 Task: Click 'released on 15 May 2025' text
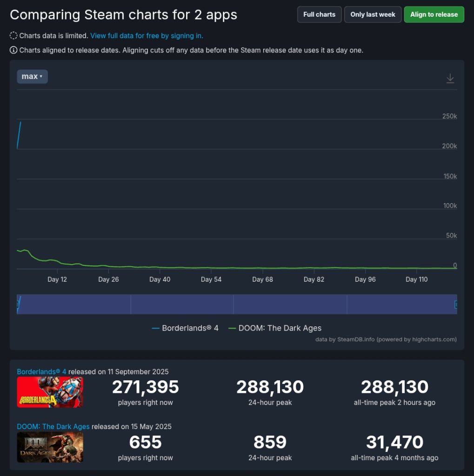[x=132, y=427]
